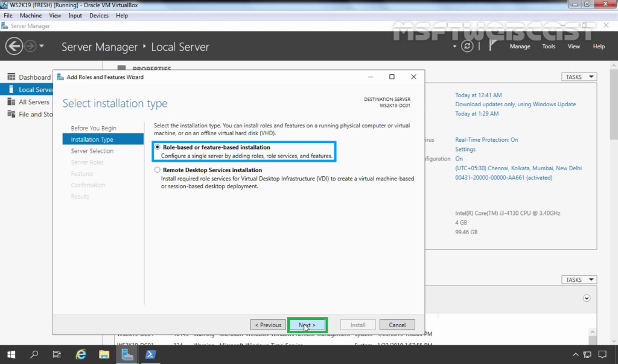Click the Server Manager back arrow
The height and width of the screenshot is (364, 618).
(14, 46)
